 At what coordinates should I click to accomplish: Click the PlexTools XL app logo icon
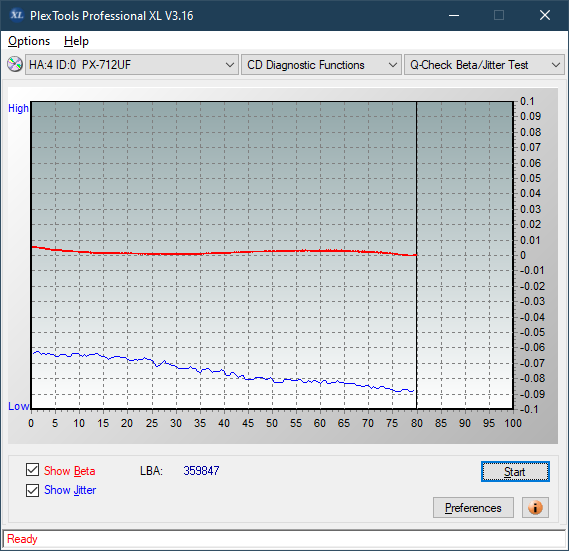tap(17, 15)
